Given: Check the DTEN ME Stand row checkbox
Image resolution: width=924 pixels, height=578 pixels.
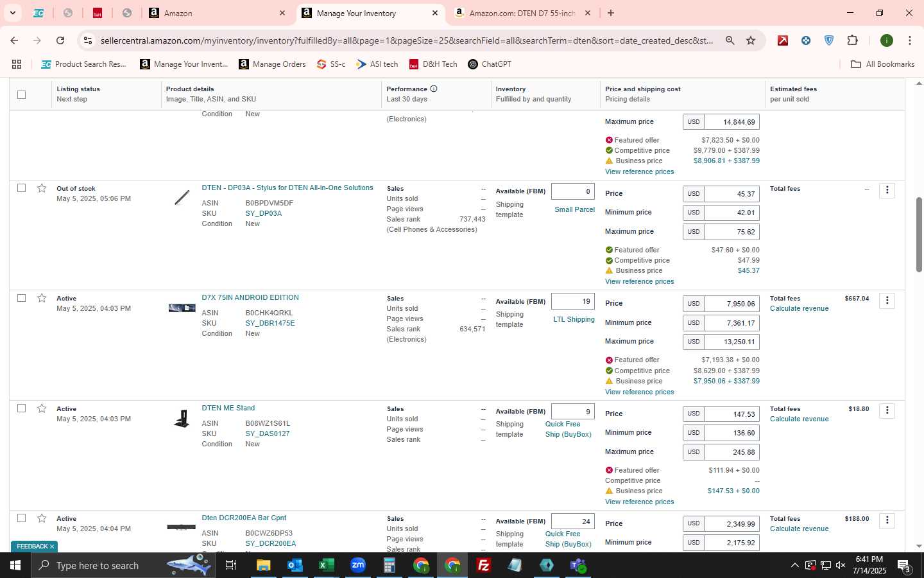Looking at the screenshot, I should [21, 408].
